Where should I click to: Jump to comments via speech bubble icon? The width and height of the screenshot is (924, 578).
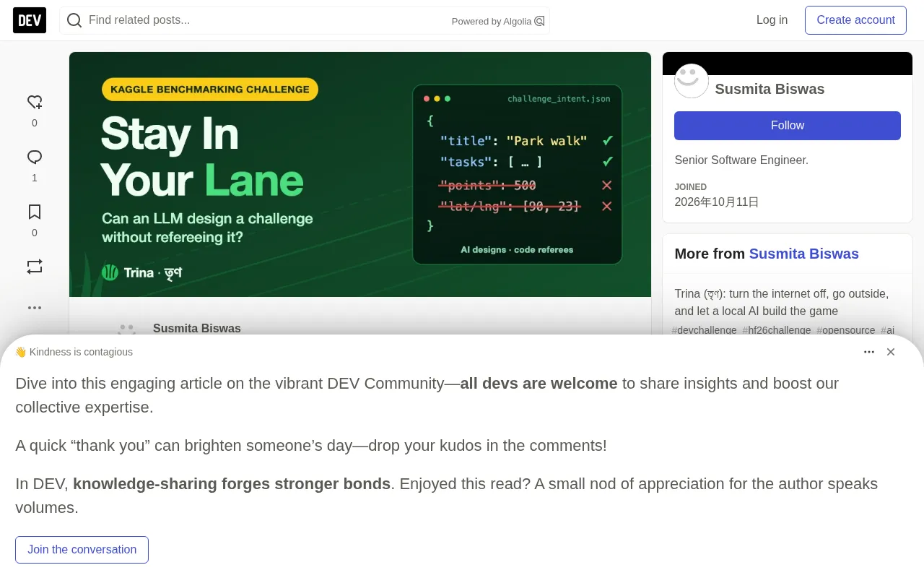pyautogui.click(x=35, y=157)
